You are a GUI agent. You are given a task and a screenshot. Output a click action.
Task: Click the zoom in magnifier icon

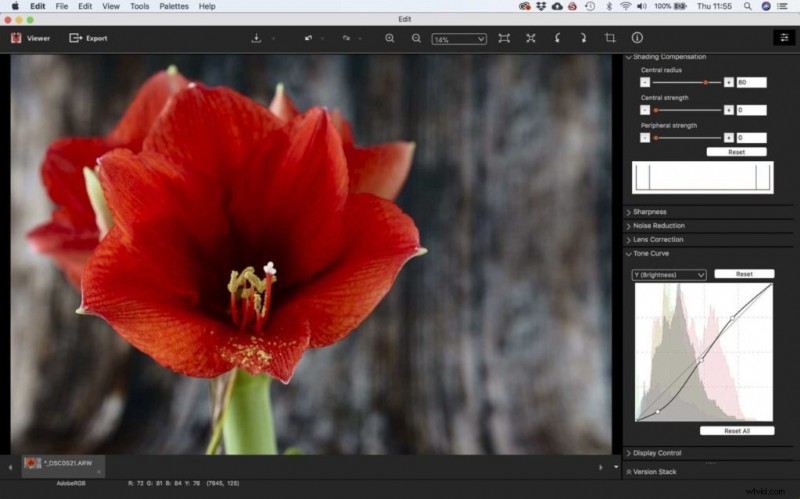tap(390, 38)
